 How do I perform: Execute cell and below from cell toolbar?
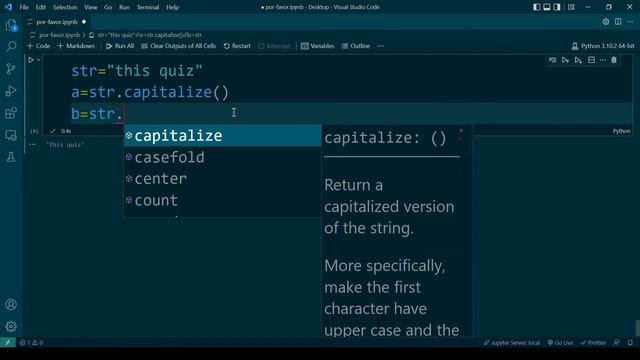click(x=578, y=60)
